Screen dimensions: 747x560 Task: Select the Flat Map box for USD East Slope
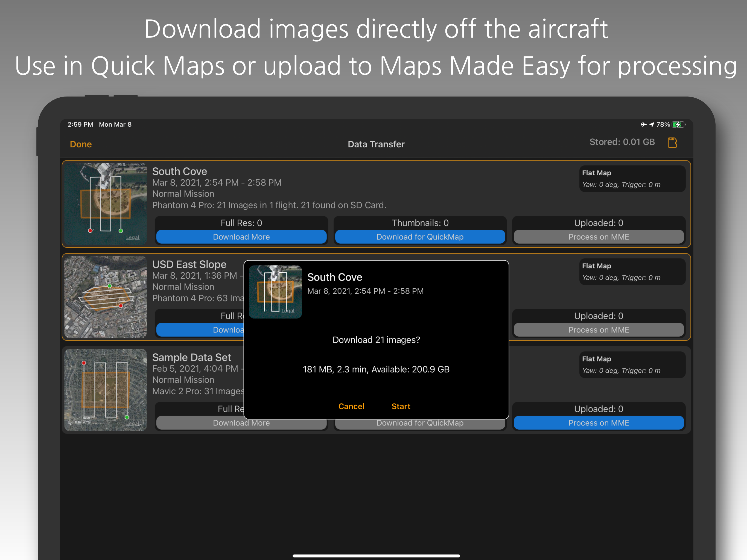pyautogui.click(x=632, y=272)
